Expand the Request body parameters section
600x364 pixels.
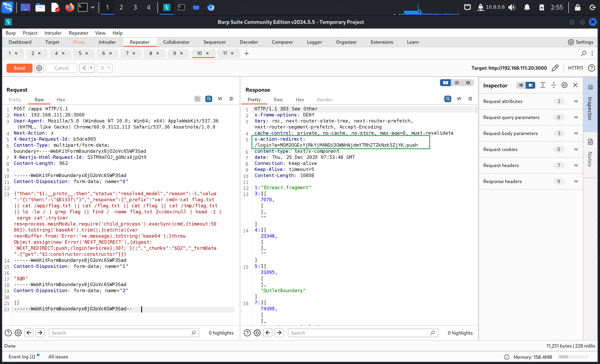576,133
